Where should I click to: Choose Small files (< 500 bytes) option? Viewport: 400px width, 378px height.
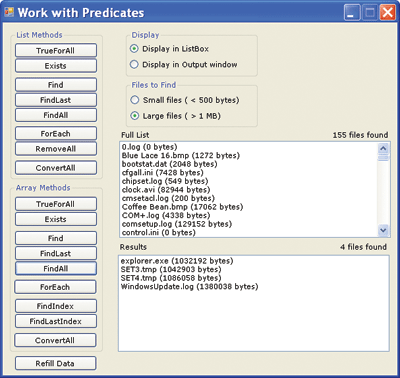(185, 100)
